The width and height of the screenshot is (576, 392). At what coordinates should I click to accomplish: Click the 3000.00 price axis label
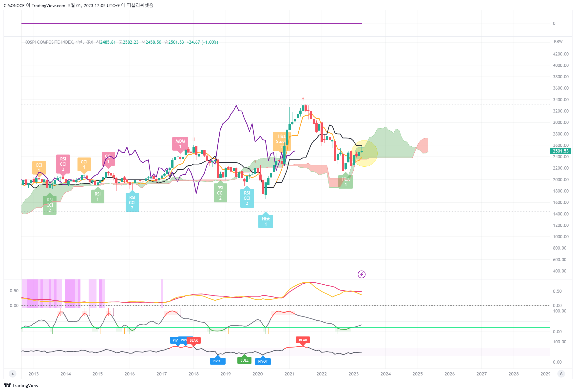561,122
